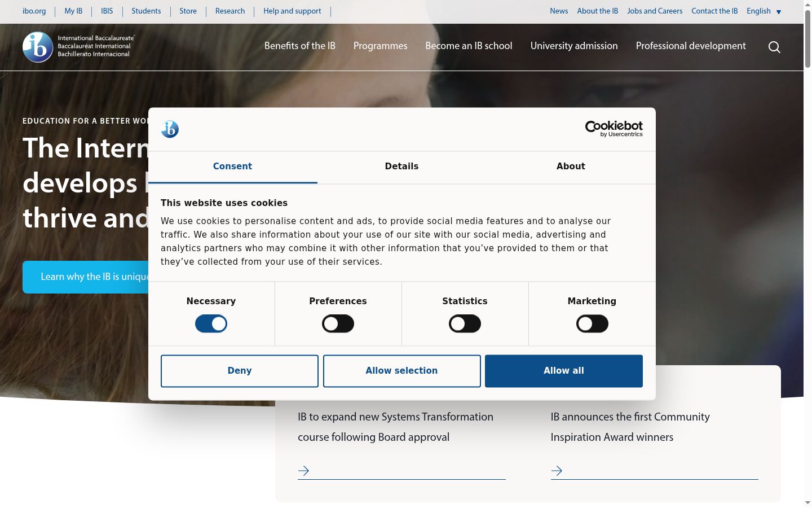Switch to the About tab
The width and height of the screenshot is (812, 508).
tap(571, 167)
